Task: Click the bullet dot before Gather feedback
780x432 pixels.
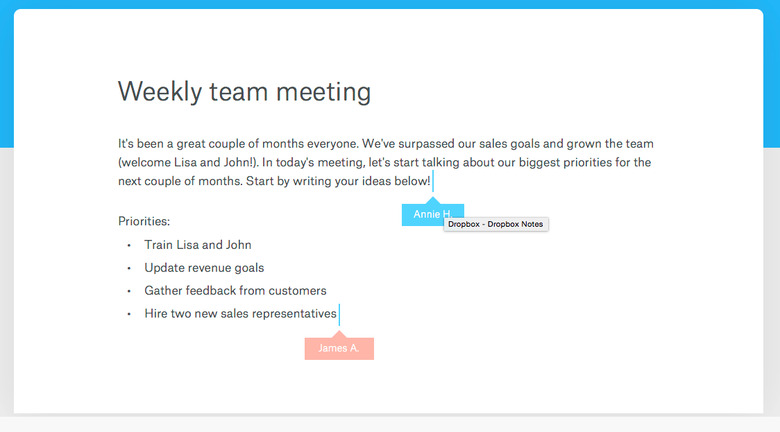Action: [x=129, y=291]
